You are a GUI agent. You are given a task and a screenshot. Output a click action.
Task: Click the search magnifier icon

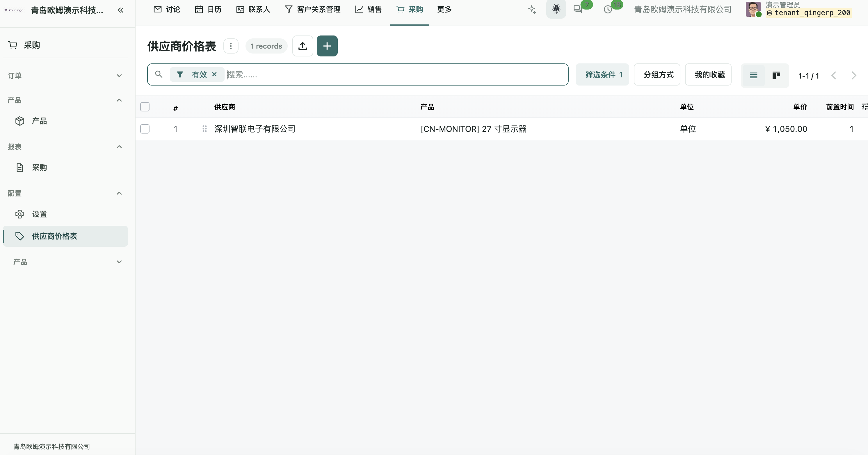tap(159, 74)
